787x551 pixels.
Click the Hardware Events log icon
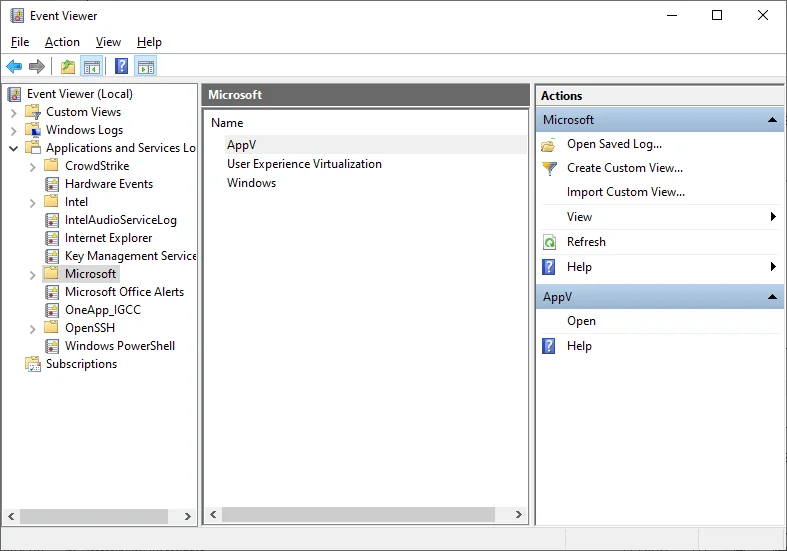pyautogui.click(x=52, y=184)
